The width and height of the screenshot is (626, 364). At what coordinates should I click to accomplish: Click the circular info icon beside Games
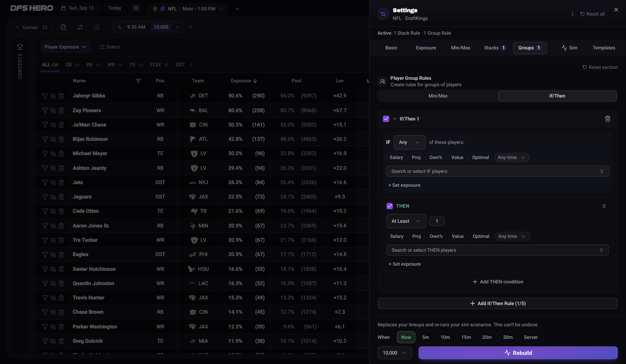click(x=97, y=27)
